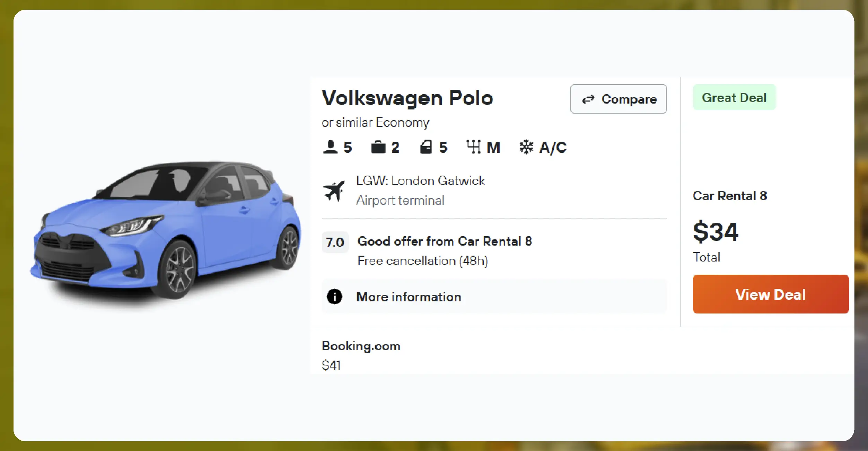
Task: Click the View Deal button
Action: point(770,294)
